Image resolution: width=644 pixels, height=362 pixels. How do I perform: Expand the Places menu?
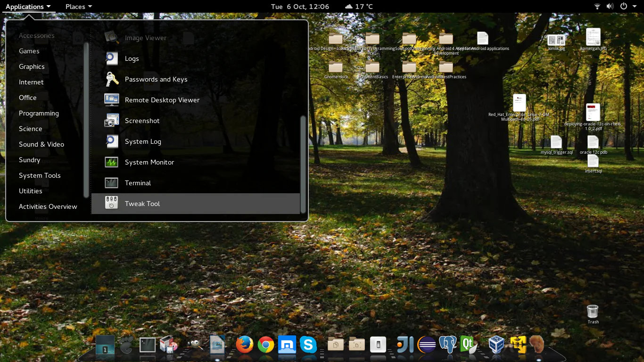(79, 7)
